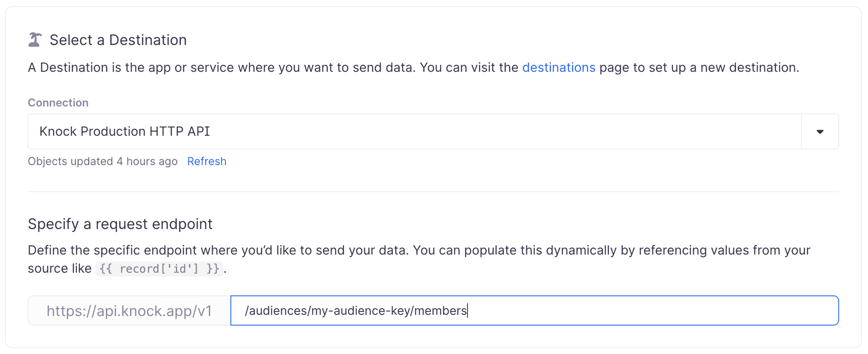The width and height of the screenshot is (868, 354).
Task: Open the destinations page link
Action: pos(559,68)
